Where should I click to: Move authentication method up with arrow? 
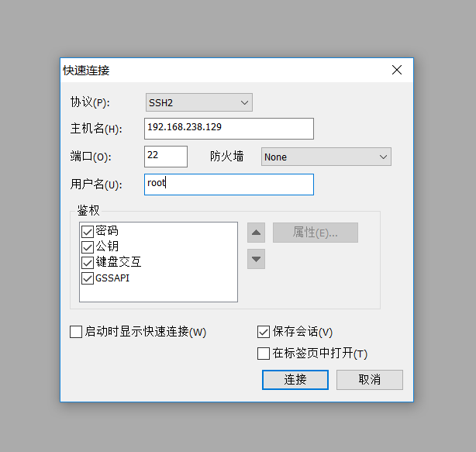pyautogui.click(x=256, y=233)
